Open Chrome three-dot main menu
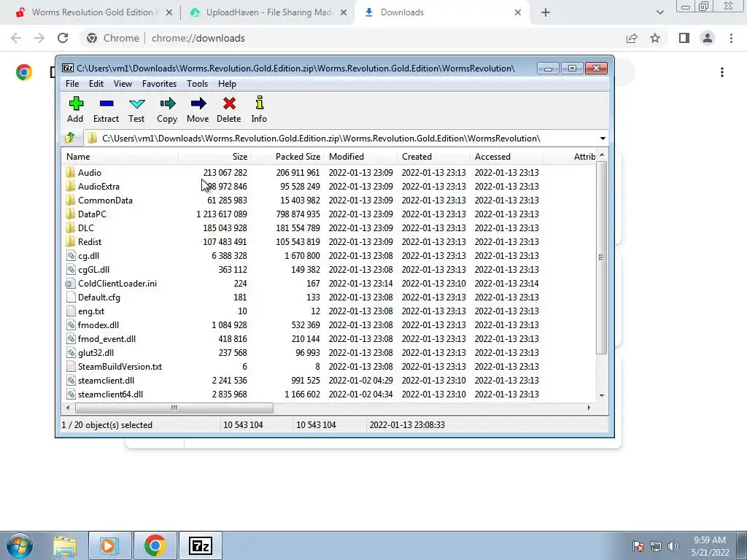747x560 pixels. [731, 38]
